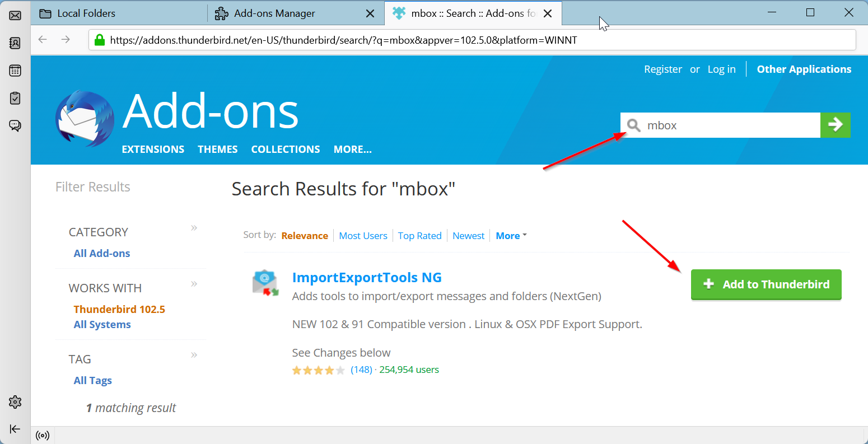Image resolution: width=868 pixels, height=444 pixels.
Task: Submit search with the green arrow button
Action: click(x=836, y=125)
